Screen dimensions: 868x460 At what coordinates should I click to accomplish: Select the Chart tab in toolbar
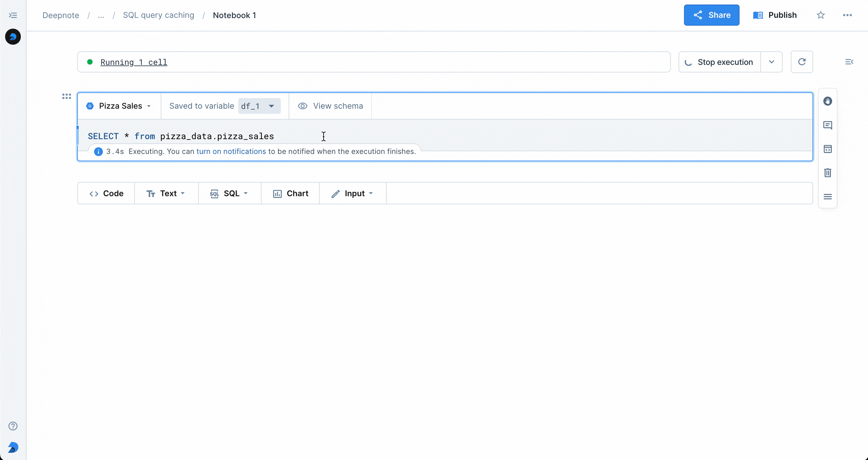click(290, 193)
